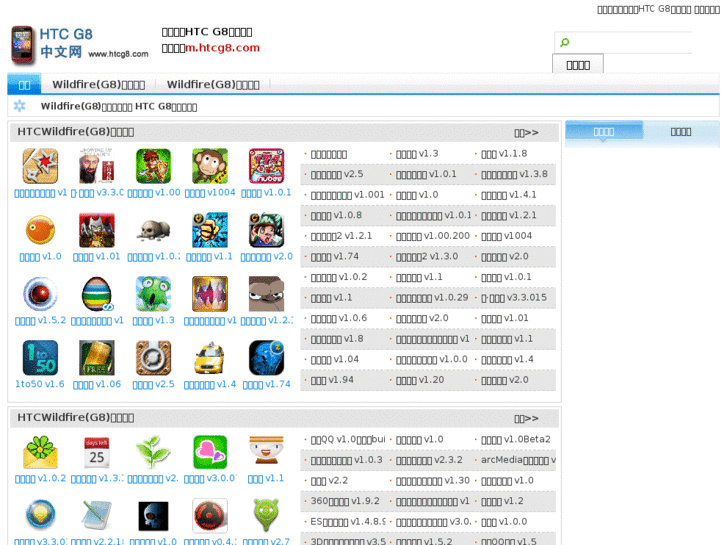The height and width of the screenshot is (545, 727).
Task: Open the 3D v3.5 software list entry
Action: click(348, 541)
